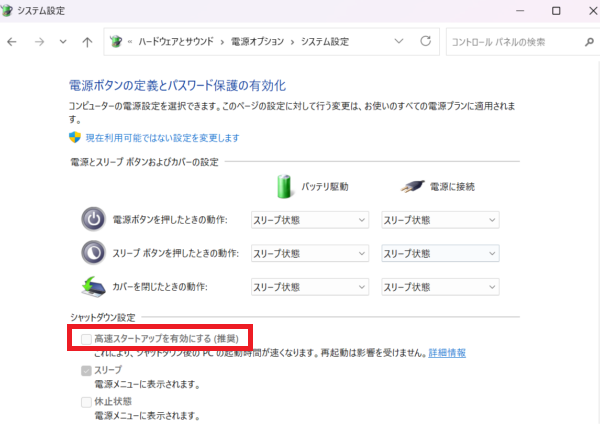This screenshot has width=600, height=429.
Task: Open battery dropdown for 電源ボタン action
Action: 309,220
